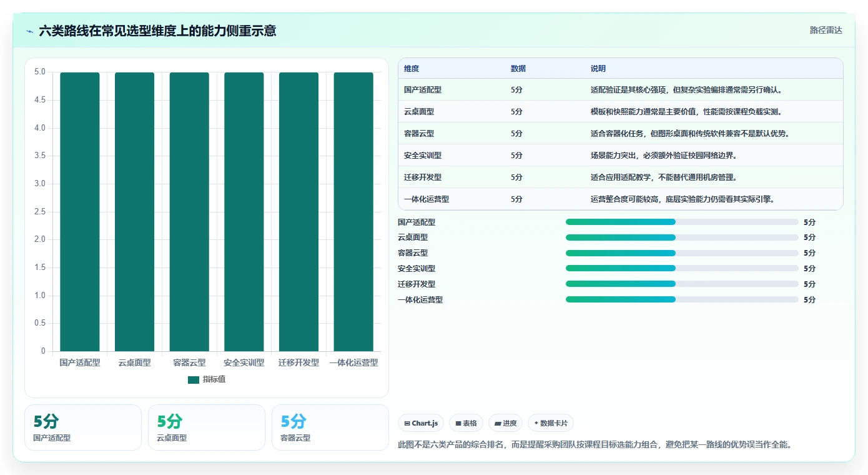Click the 数据 column header
The width and height of the screenshot is (868, 475).
pyautogui.click(x=518, y=69)
